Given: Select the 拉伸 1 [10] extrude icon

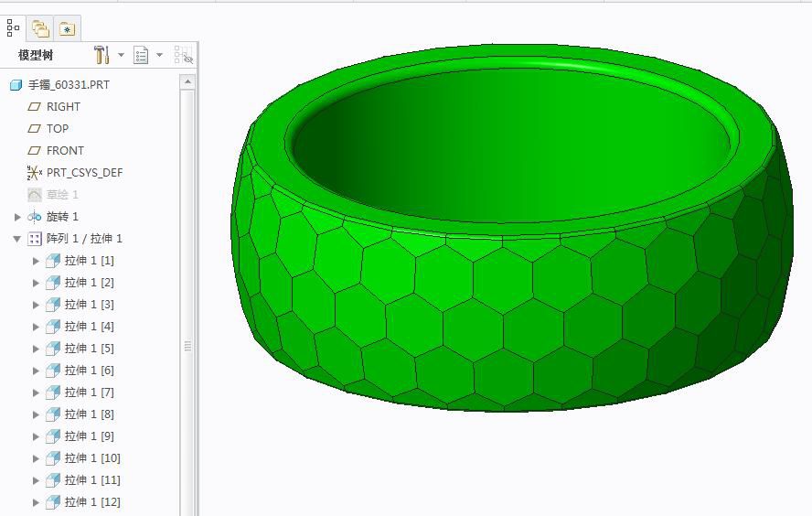Looking at the screenshot, I should point(53,458).
